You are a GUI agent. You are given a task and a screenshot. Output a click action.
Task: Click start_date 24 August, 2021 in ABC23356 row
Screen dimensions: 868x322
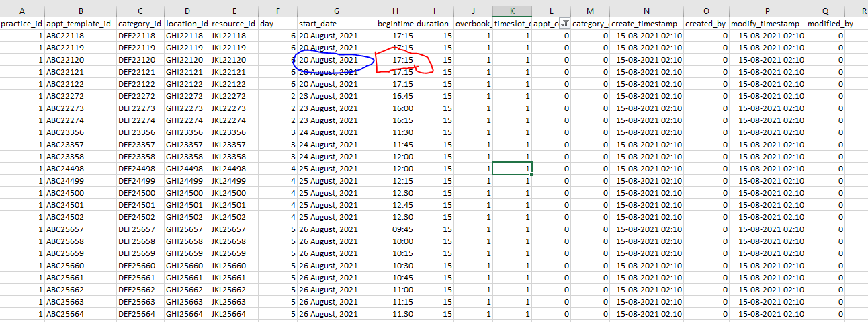[x=336, y=132]
